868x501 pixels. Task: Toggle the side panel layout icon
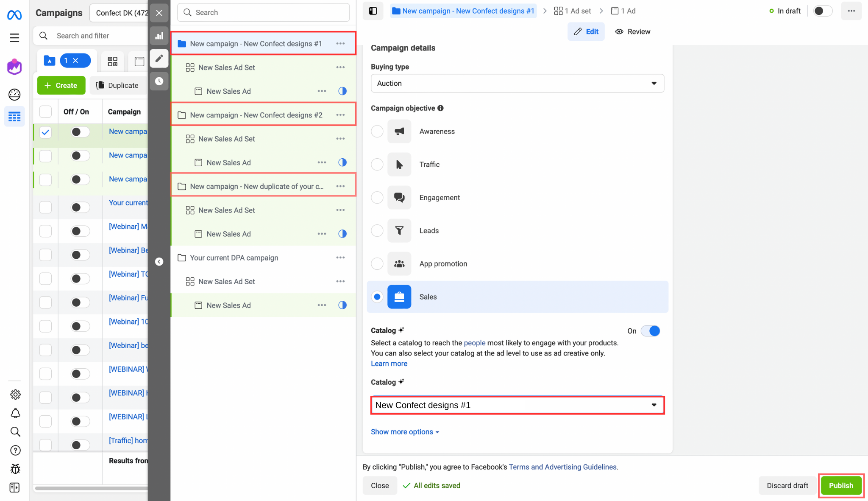click(373, 11)
